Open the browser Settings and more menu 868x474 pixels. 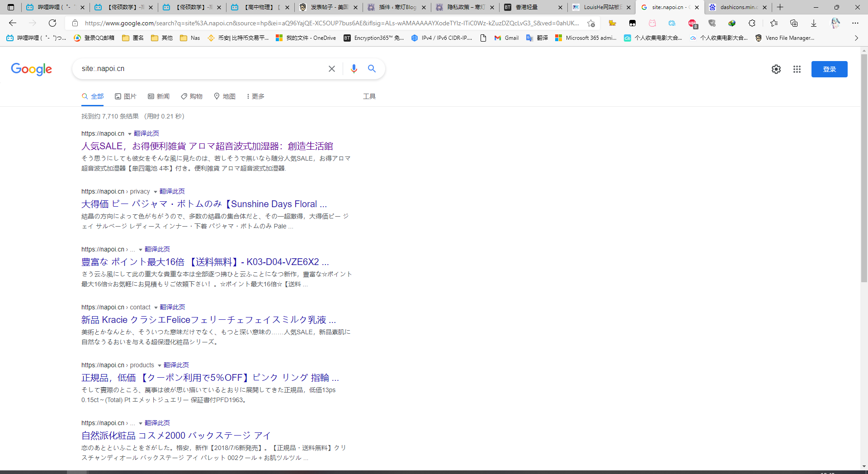[855, 23]
